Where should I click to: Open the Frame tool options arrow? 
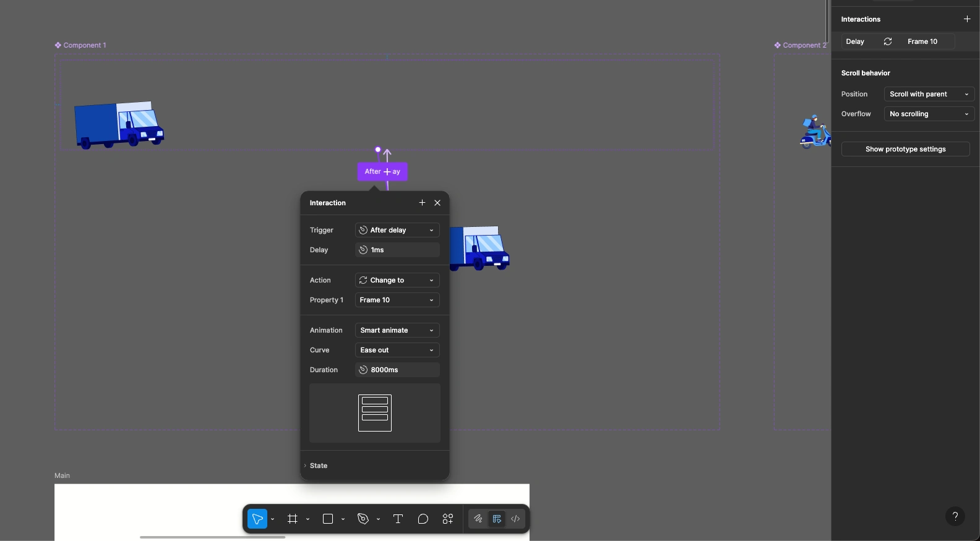tap(308, 519)
